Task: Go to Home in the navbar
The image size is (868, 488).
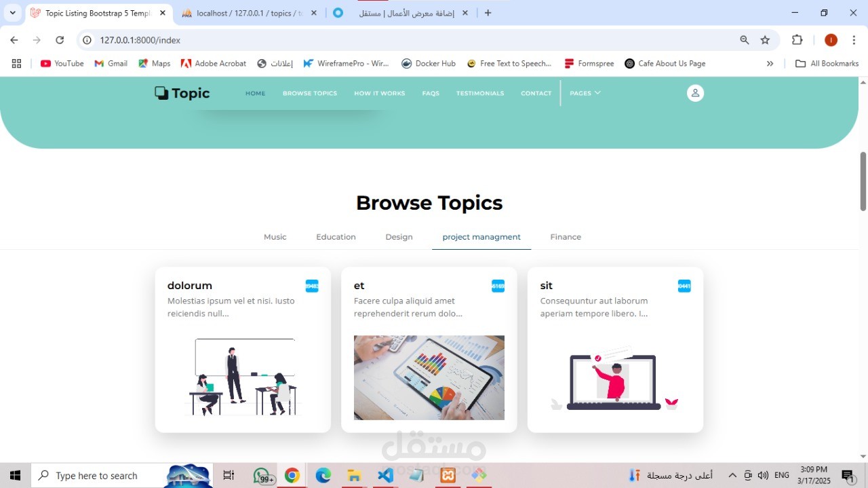Action: (x=256, y=93)
